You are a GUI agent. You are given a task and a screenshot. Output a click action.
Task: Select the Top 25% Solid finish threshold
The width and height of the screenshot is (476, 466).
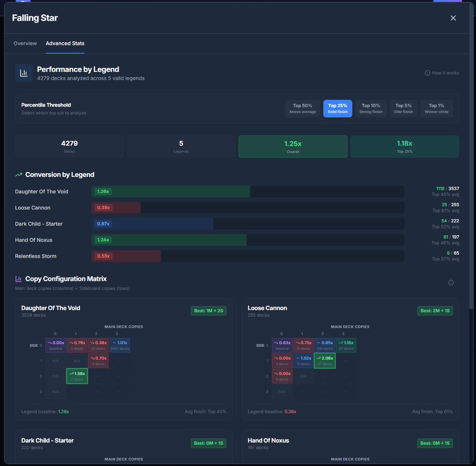[x=338, y=109]
